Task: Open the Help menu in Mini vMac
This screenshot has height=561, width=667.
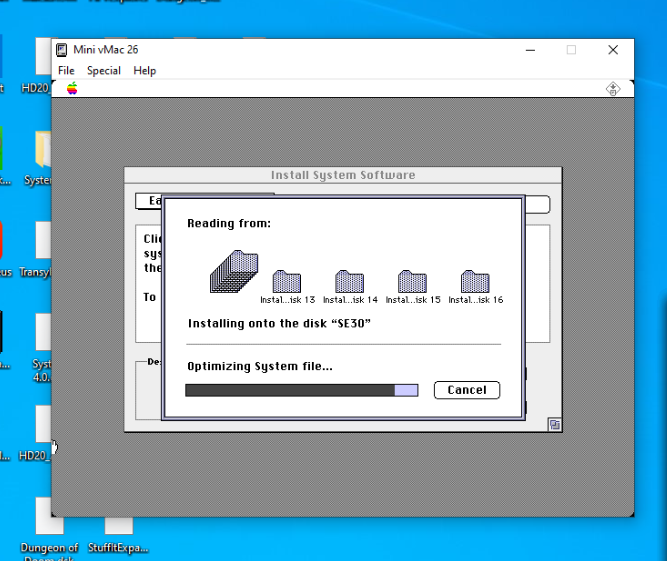Action: [145, 71]
